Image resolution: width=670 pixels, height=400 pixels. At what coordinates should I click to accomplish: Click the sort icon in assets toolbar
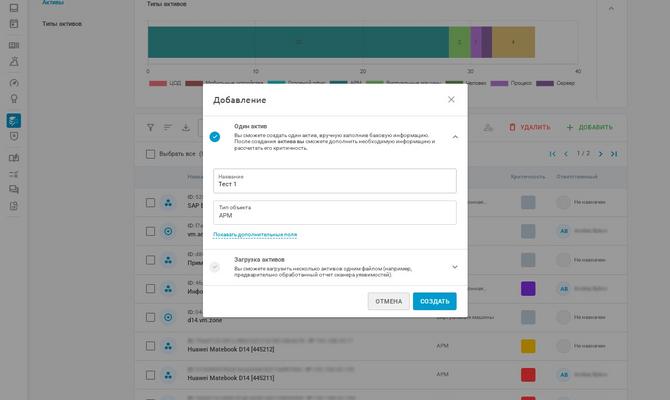coord(168,127)
